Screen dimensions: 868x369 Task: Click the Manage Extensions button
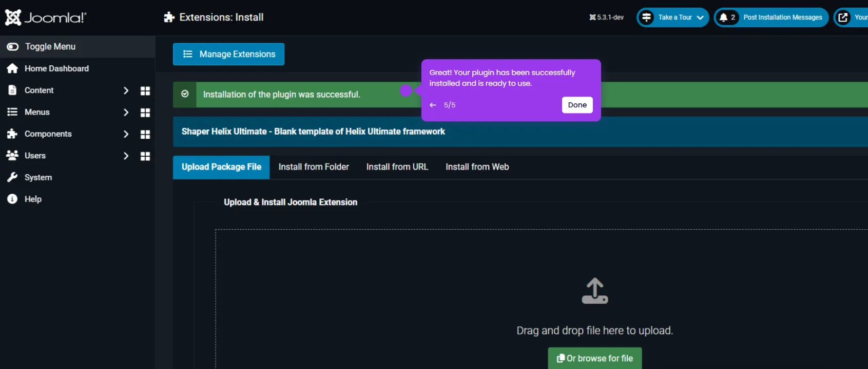click(228, 54)
